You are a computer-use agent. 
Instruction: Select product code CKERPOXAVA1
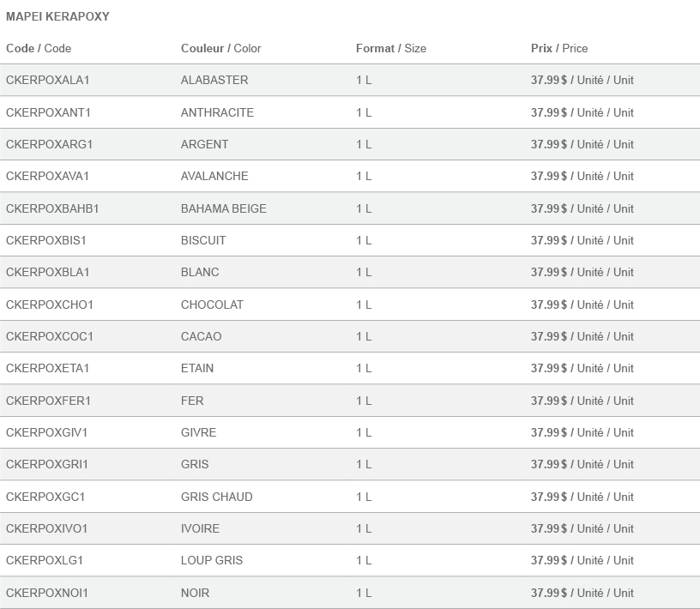(47, 176)
